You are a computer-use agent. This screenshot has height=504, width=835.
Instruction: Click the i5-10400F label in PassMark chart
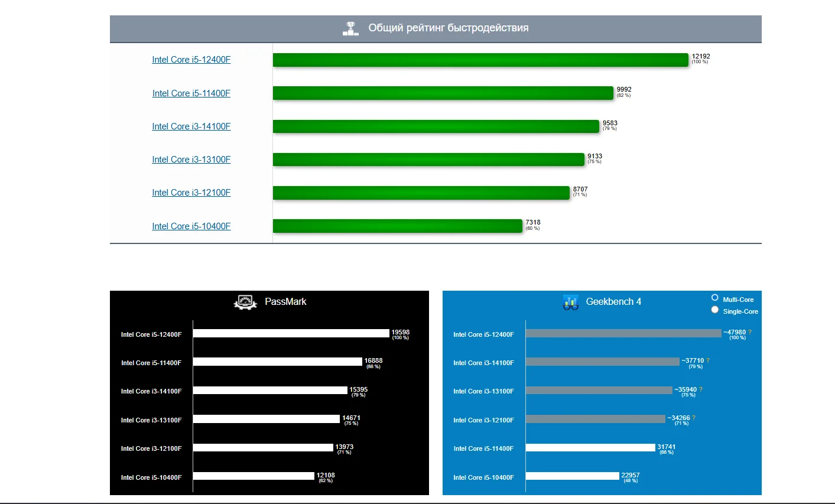(151, 477)
